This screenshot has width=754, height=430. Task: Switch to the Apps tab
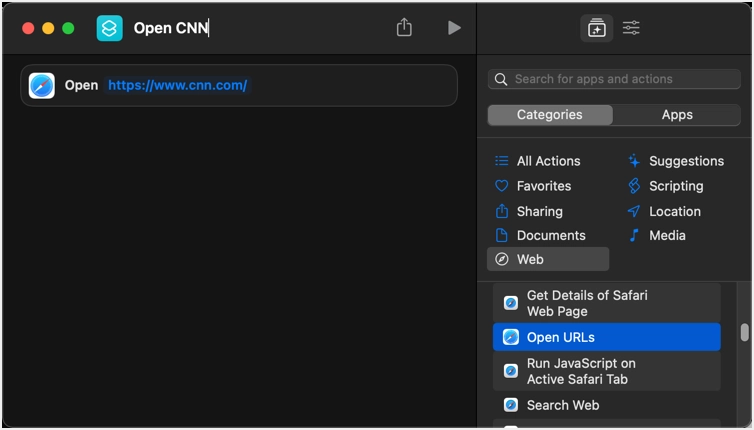[x=677, y=115]
